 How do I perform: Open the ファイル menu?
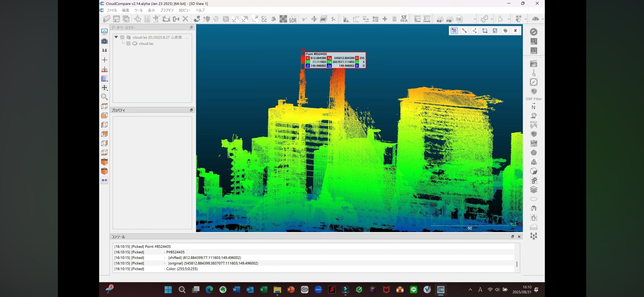[112, 10]
